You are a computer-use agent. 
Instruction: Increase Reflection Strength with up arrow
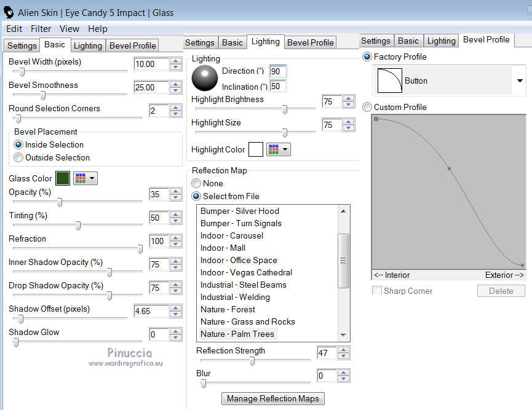pos(343,350)
